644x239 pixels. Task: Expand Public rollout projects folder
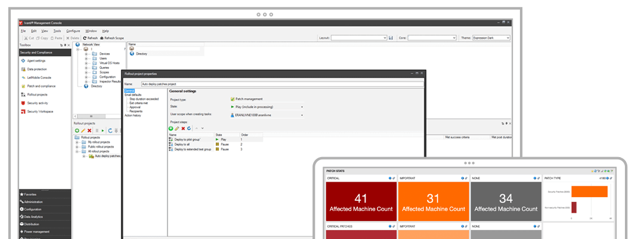click(x=77, y=146)
